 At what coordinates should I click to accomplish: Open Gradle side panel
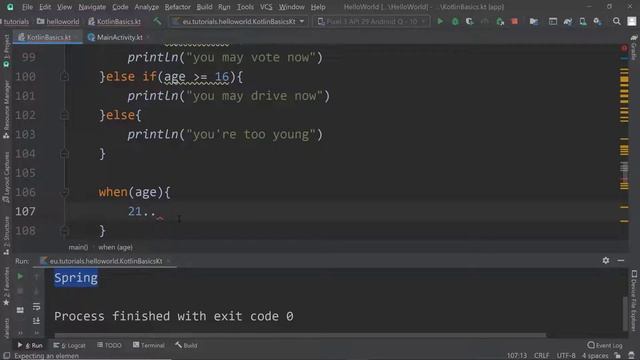pos(633,47)
